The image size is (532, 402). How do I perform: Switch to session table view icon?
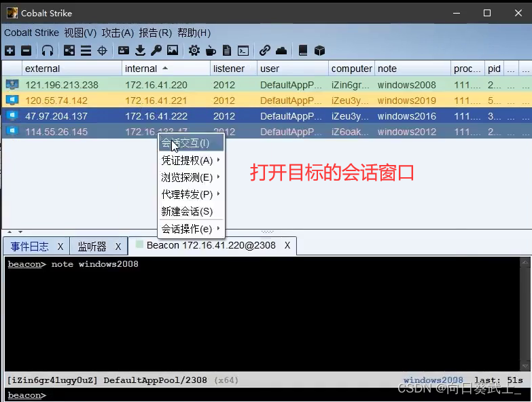click(x=86, y=51)
